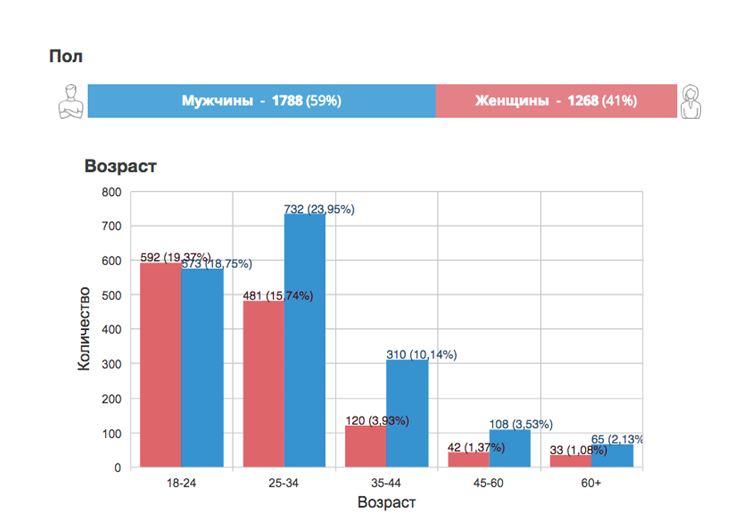Click the red 60+ bar labeled 33
The height and width of the screenshot is (513, 731).
coord(571,461)
